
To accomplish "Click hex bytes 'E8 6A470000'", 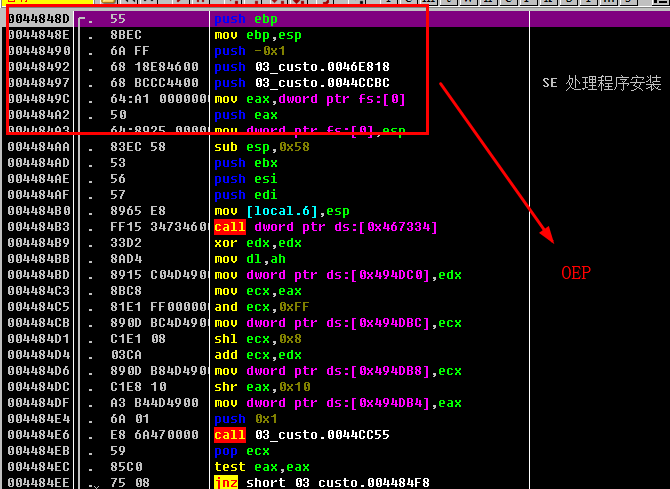I will coord(154,435).
